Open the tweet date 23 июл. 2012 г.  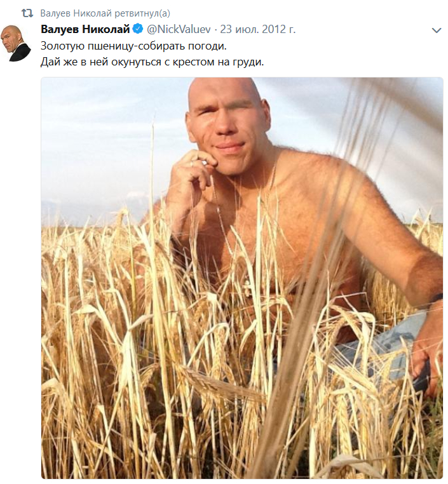coord(258,29)
